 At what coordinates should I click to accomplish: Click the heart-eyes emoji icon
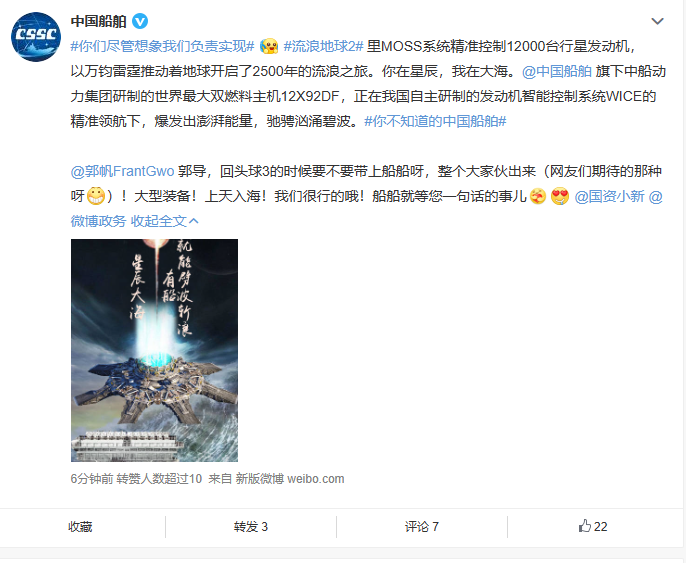560,196
